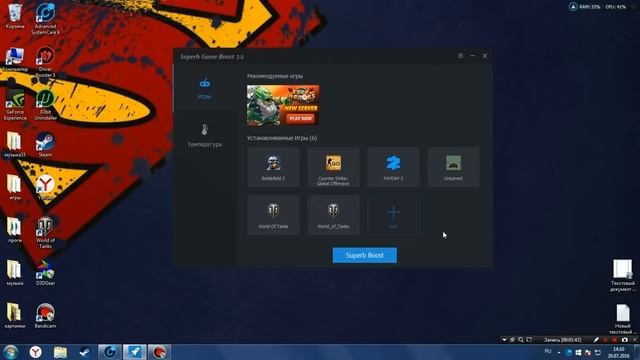Image resolution: width=640 pixels, height=360 pixels.
Task: Select Counter-Strike: Global Offensive tile
Action: click(x=333, y=167)
